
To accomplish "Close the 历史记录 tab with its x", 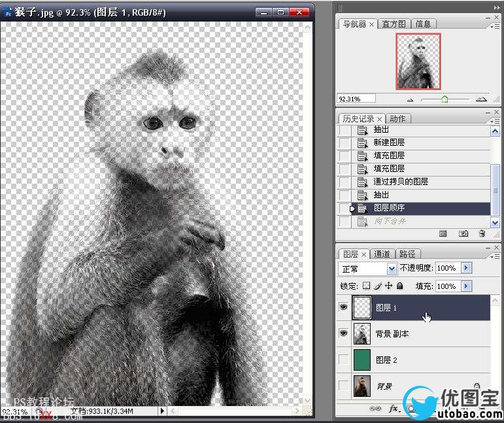I will coord(379,119).
